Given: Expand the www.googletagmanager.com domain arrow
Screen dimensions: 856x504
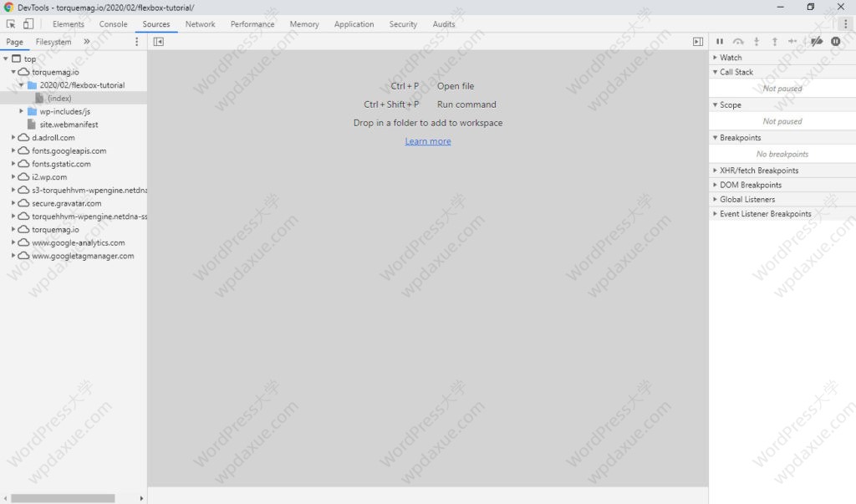Looking at the screenshot, I should click(13, 255).
